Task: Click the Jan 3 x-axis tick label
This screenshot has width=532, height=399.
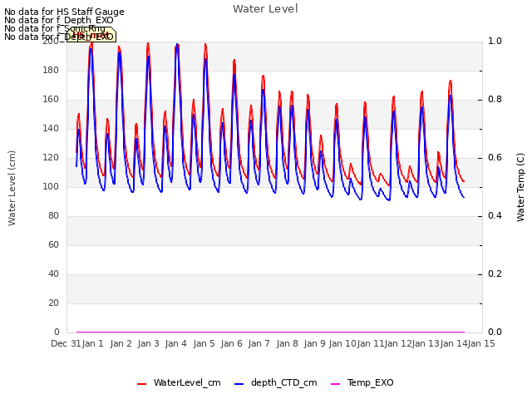Action: coord(149,343)
